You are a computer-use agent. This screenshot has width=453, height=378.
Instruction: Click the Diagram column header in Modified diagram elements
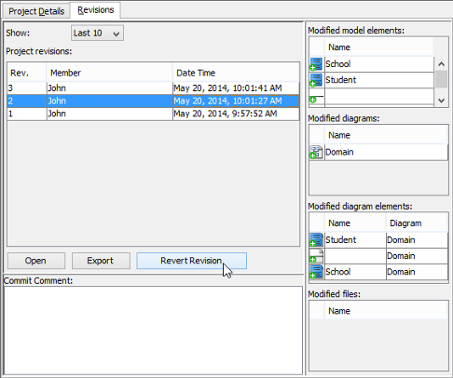[x=417, y=223]
